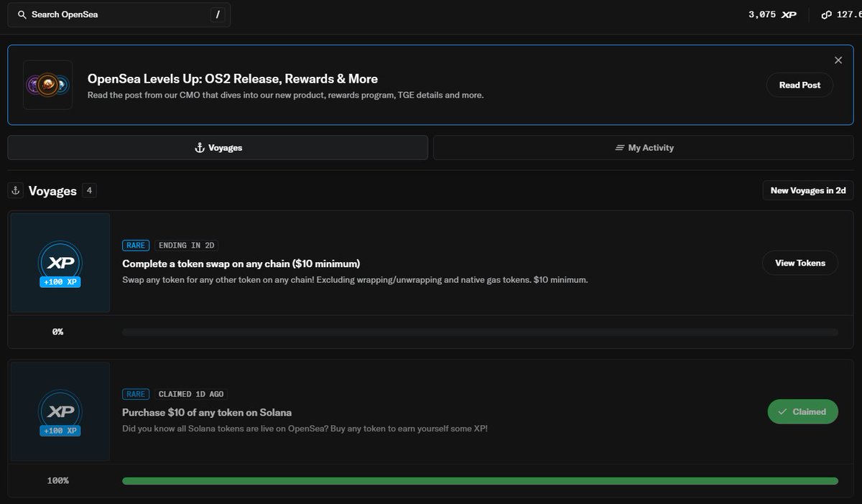Dismiss the OS2 Release announcement banner
Viewport: 862px width, 504px height.
(838, 60)
